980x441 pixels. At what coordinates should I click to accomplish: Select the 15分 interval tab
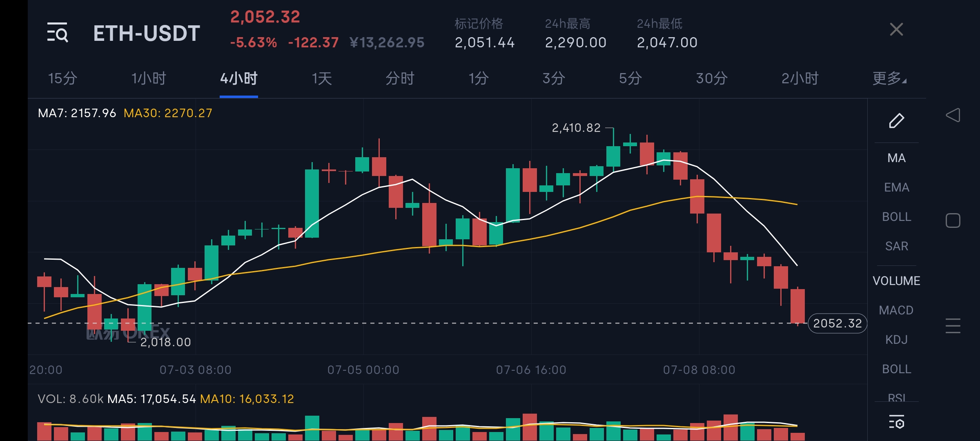[62, 78]
